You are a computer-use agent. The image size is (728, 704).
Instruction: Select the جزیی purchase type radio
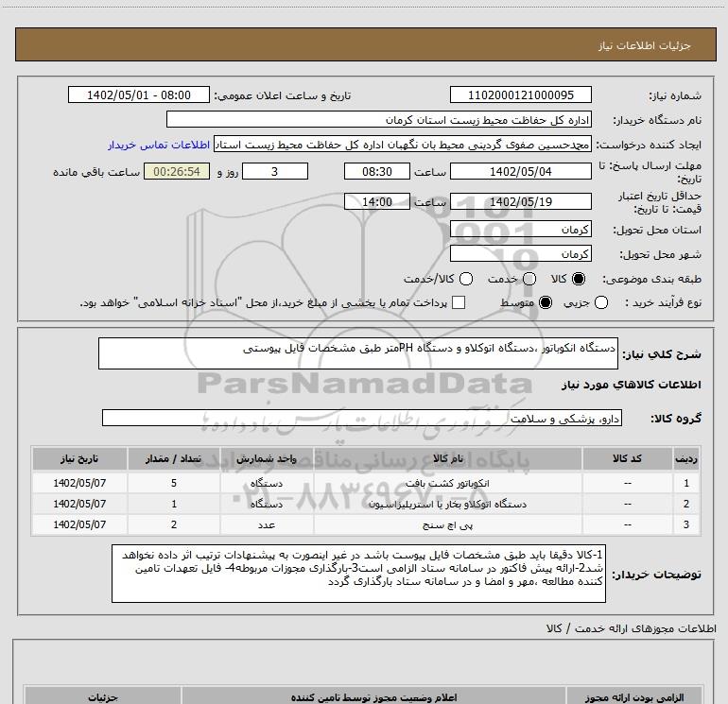[x=601, y=302]
